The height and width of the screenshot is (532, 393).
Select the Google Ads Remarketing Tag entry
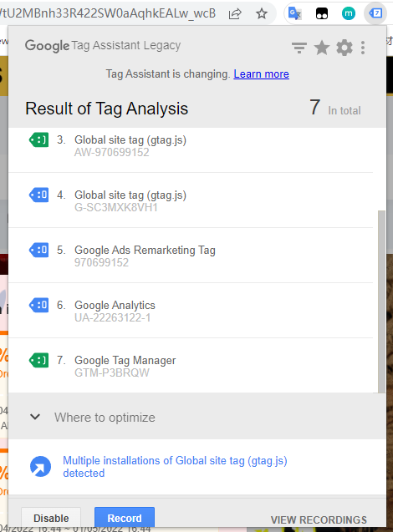(191, 256)
